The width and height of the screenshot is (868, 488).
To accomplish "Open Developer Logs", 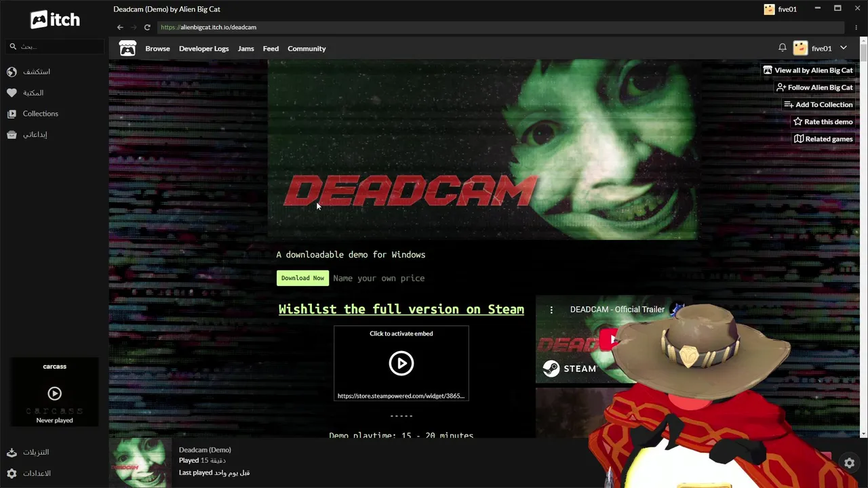I will [x=203, y=49].
